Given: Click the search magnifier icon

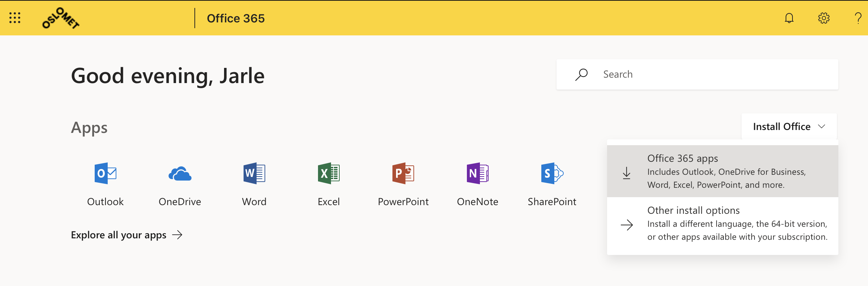Looking at the screenshot, I should click(x=581, y=74).
